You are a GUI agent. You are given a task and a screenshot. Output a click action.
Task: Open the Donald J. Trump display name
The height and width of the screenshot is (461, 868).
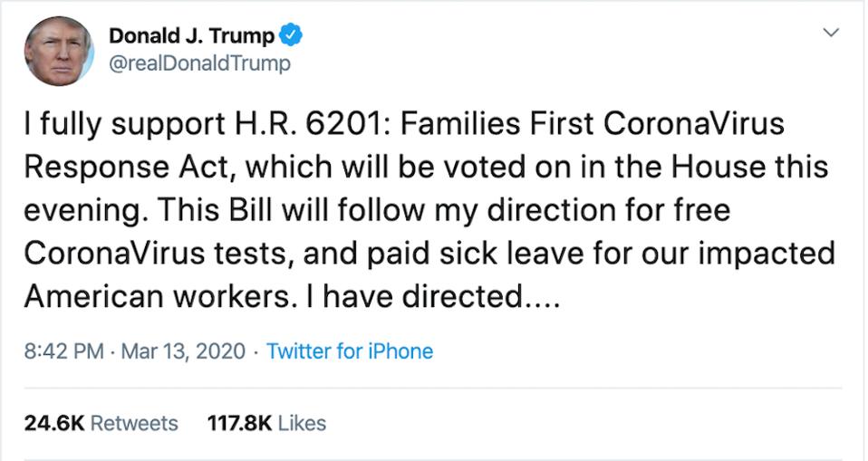(x=191, y=36)
